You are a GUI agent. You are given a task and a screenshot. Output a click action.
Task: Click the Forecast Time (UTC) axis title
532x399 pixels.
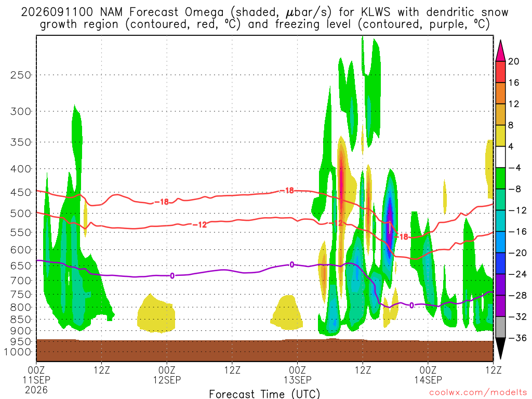click(264, 394)
